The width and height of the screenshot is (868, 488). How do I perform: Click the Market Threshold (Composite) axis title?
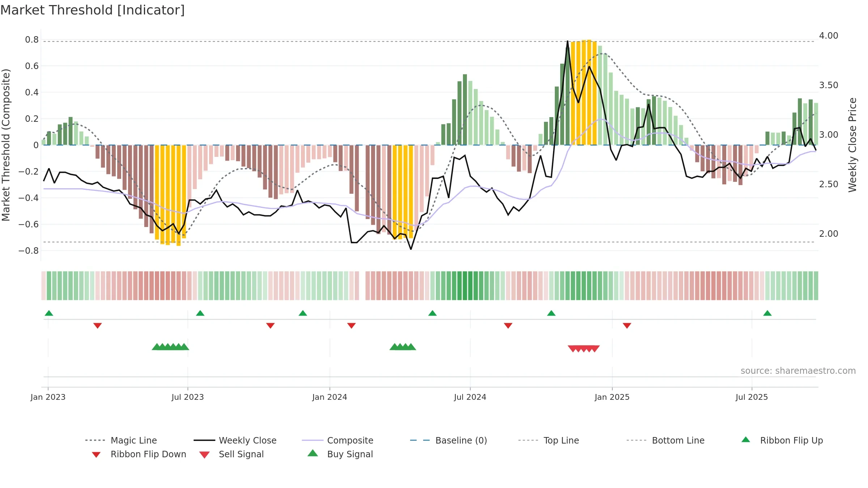[x=6, y=145]
